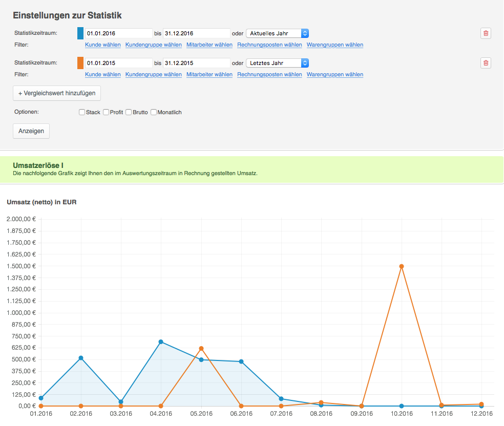Click the Umsatz (netto) in EUR title
The image size is (504, 426).
pos(42,202)
